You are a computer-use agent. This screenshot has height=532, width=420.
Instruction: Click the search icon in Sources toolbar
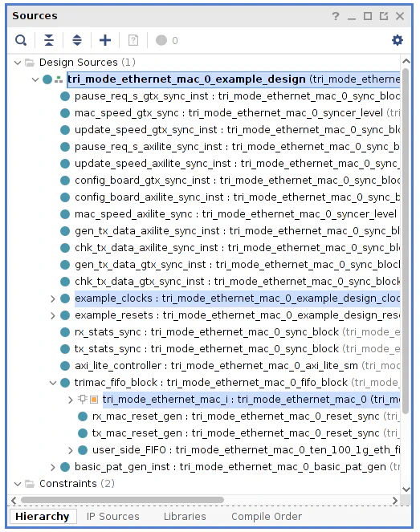pyautogui.click(x=21, y=40)
